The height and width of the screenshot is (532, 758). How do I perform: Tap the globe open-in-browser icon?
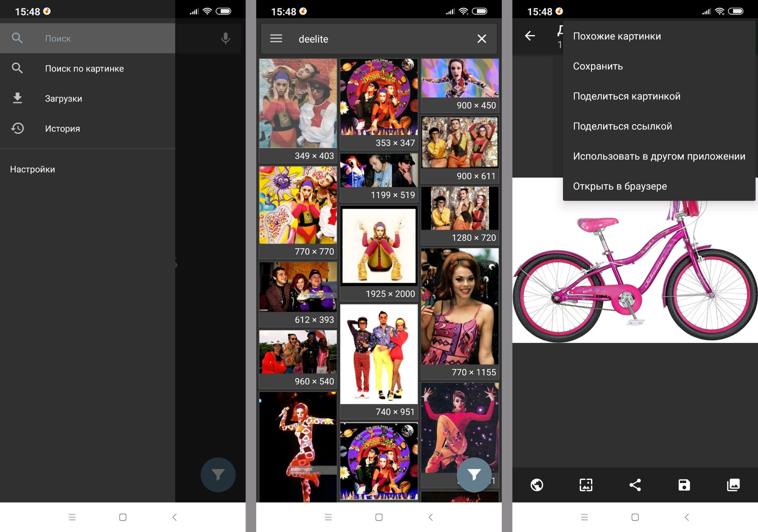pos(537,485)
